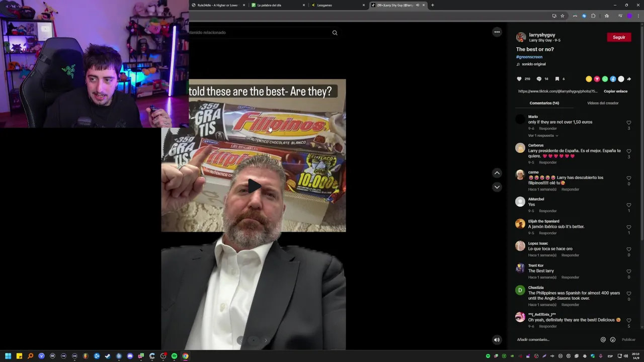Screen dimensions: 644x362
Task: Play the video using the center play button
Action: pyautogui.click(x=254, y=187)
